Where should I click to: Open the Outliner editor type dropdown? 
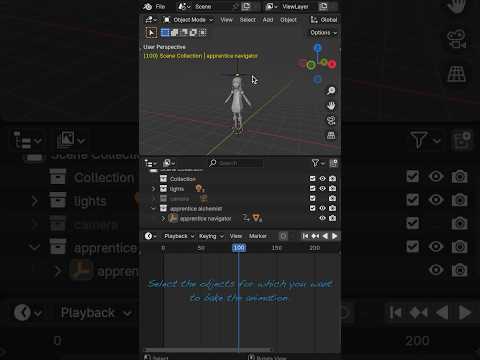151,163
